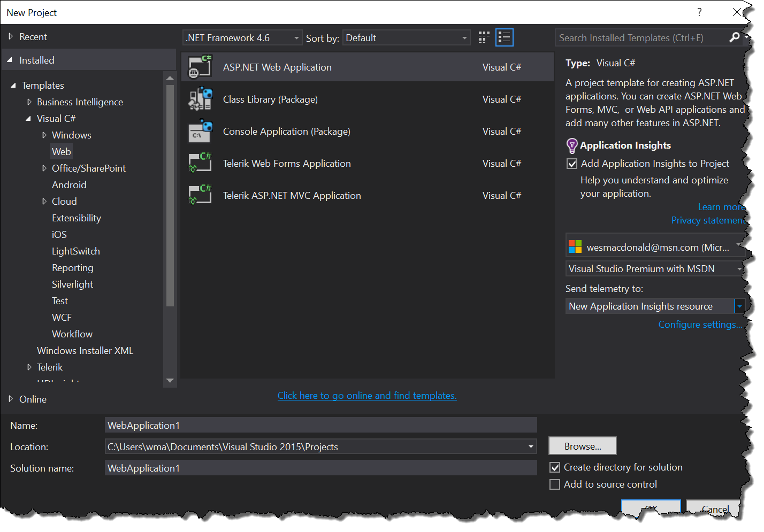Switch to small icons grid view
764x532 pixels.
(x=484, y=37)
